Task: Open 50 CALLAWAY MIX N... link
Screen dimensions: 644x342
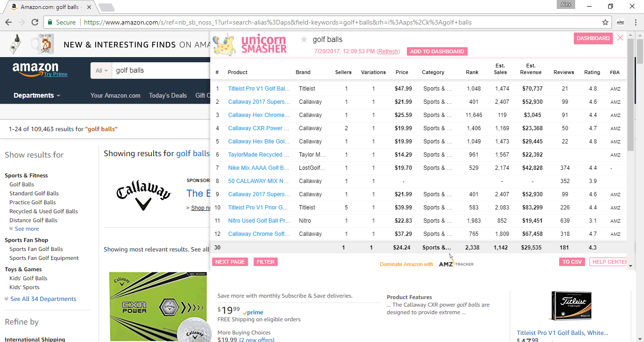Action: 258,181
